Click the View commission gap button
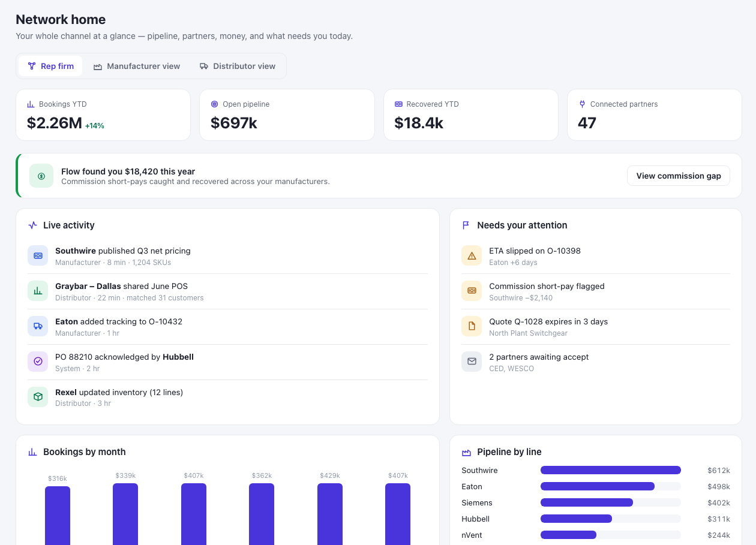756x545 pixels. pyautogui.click(x=679, y=176)
